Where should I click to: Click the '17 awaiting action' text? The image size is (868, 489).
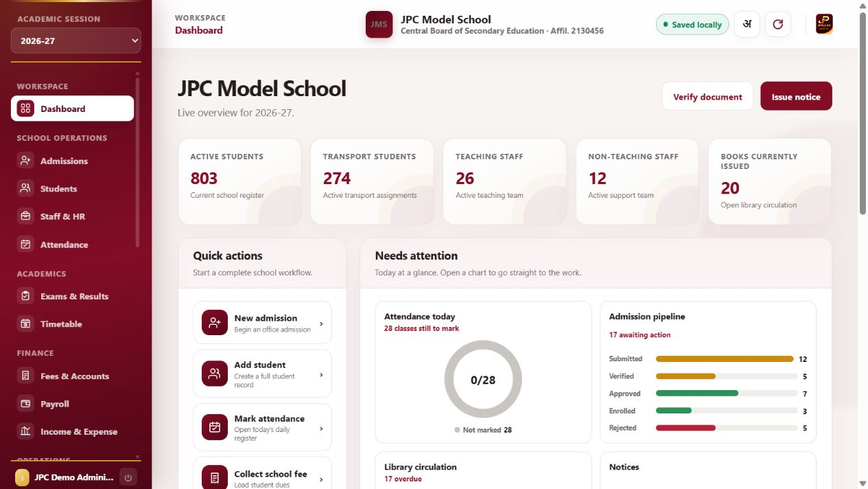click(x=640, y=334)
